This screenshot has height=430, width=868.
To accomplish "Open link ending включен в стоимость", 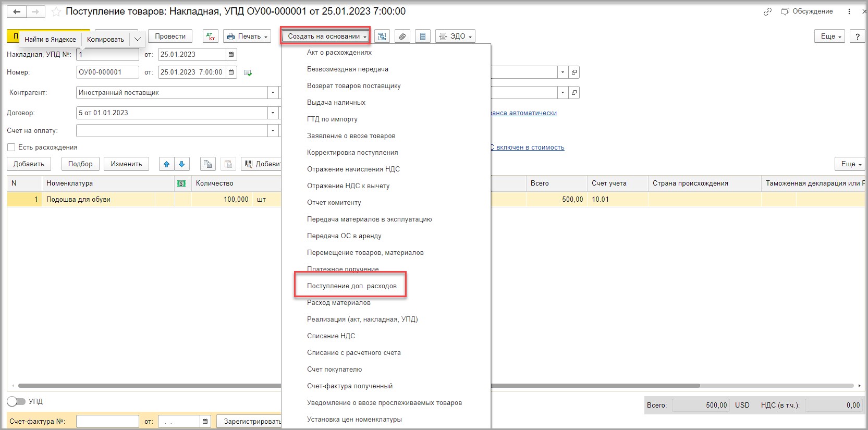I will tap(528, 148).
